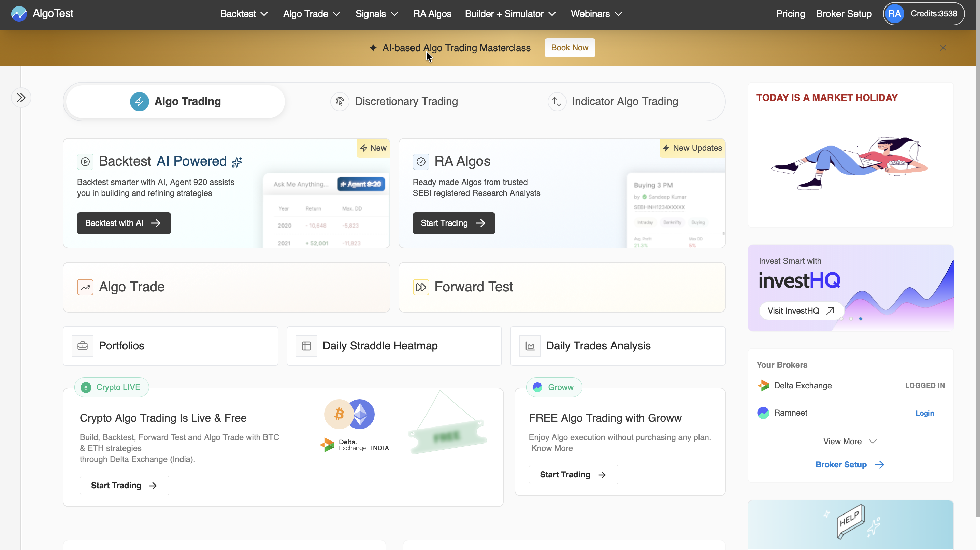Viewport: 980px width, 550px height.
Task: Click the Daily Straddle Heatmap grid icon
Action: (x=306, y=346)
